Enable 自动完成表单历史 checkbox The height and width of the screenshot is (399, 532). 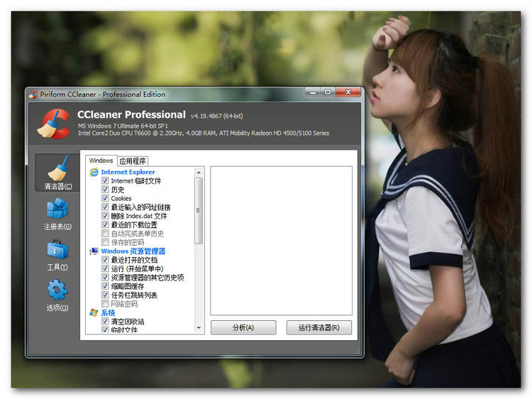click(105, 234)
